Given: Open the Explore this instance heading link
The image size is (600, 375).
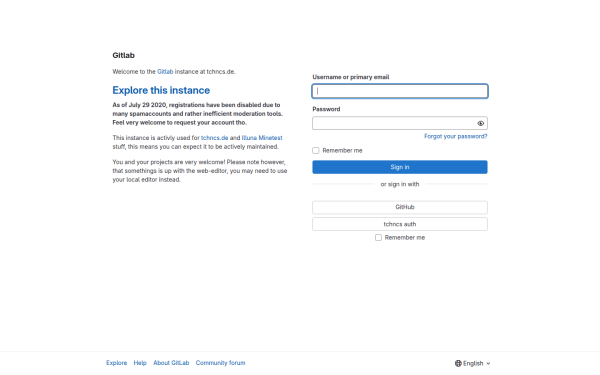Looking at the screenshot, I should click(x=161, y=90).
